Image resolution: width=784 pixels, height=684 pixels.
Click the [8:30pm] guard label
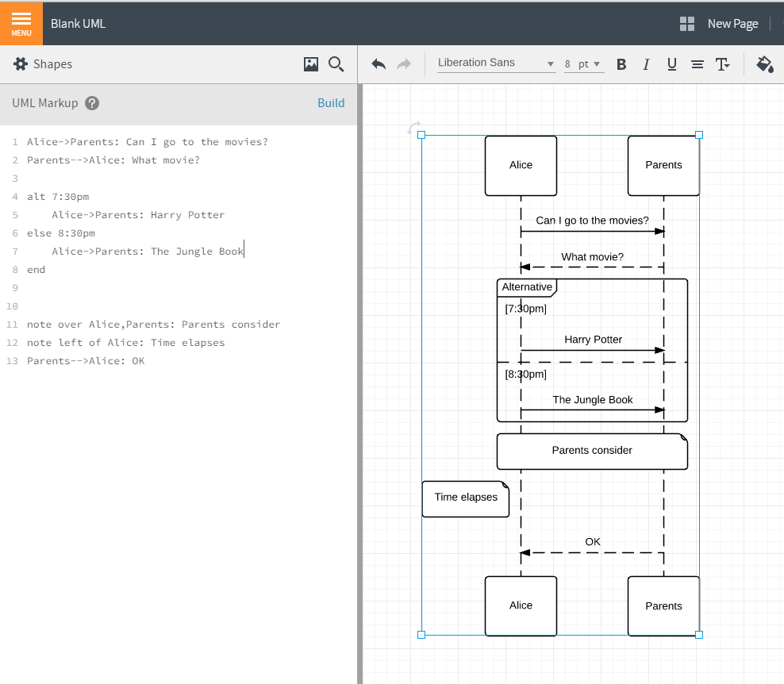[x=525, y=374]
